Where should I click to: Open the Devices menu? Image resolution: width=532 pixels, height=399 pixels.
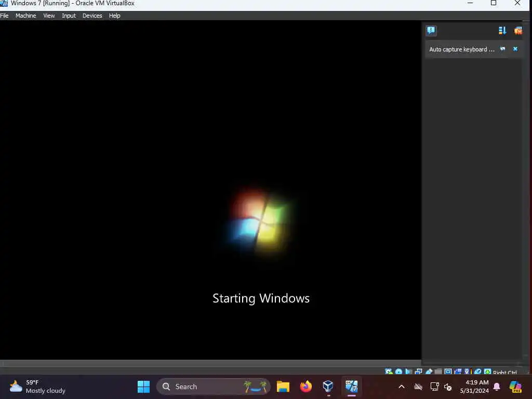[x=92, y=16]
